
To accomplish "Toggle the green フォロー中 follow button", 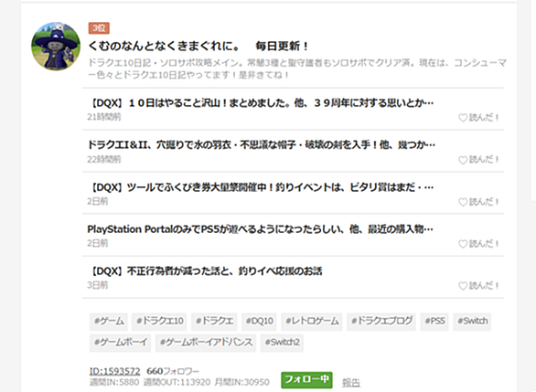I will [x=306, y=380].
